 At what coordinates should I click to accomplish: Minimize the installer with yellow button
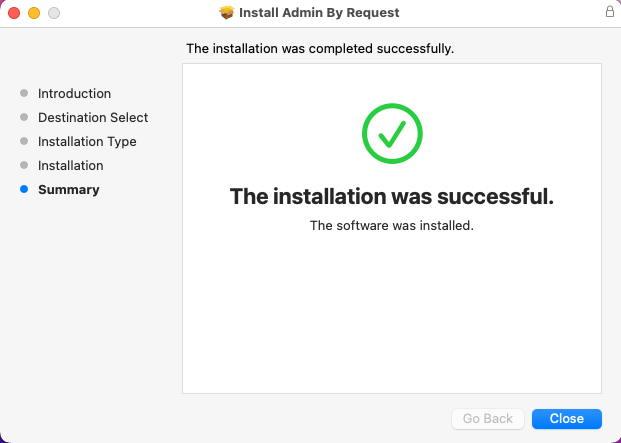(x=34, y=13)
